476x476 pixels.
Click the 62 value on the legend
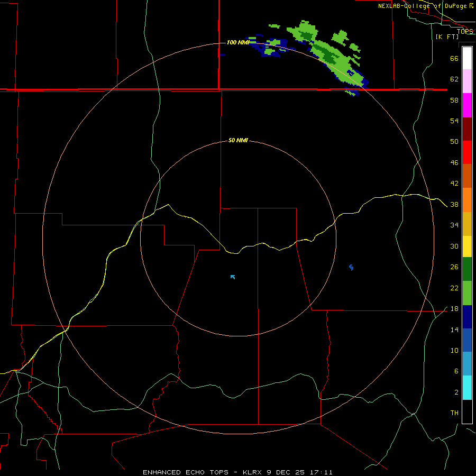tap(454, 79)
